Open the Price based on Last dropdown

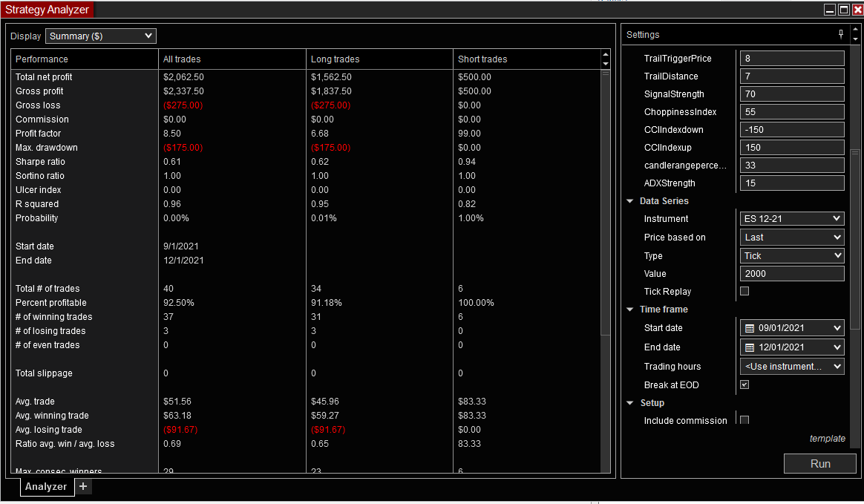click(792, 238)
